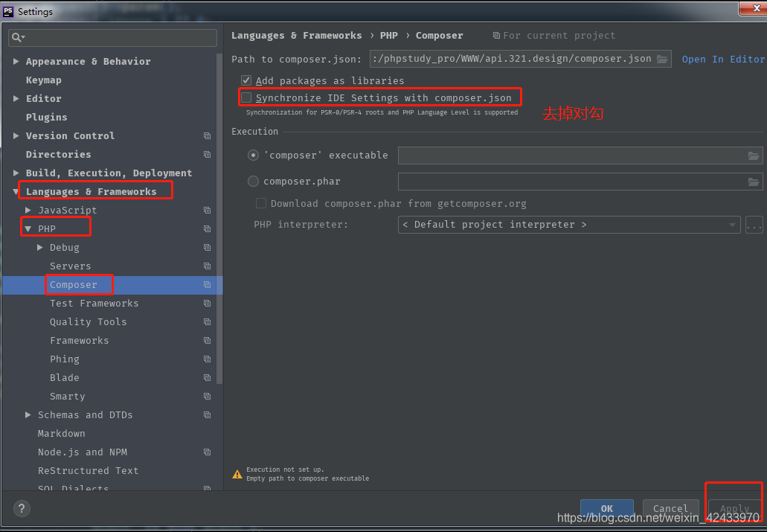
Task: Click PHP in the breadcrumb path
Action: point(388,35)
